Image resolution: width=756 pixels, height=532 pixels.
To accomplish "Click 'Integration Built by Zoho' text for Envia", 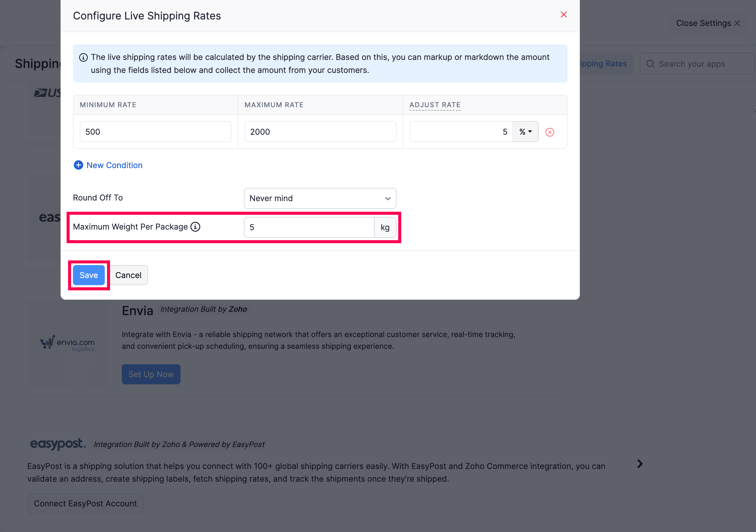I will pos(203,309).
